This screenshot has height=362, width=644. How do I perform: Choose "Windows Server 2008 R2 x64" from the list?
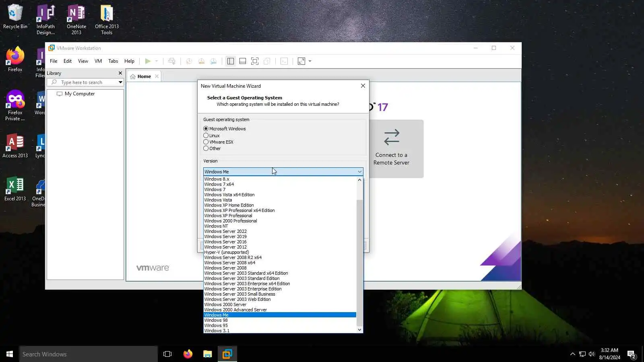[280, 257]
